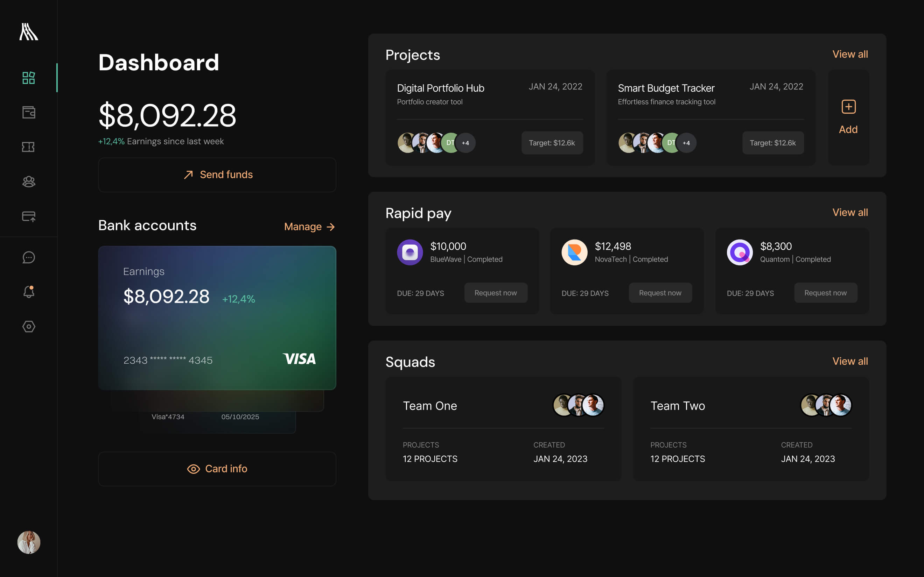
Task: Open the user profile avatar at bottom
Action: tap(29, 542)
